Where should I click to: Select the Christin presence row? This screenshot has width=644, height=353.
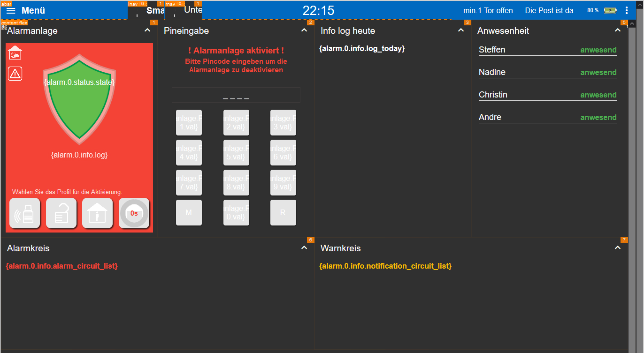548,95
